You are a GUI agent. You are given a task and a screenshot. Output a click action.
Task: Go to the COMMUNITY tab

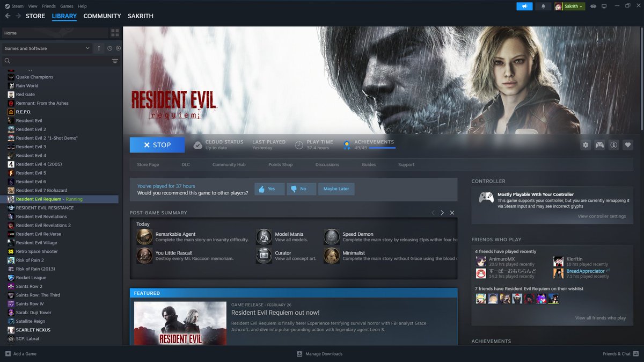coord(102,16)
